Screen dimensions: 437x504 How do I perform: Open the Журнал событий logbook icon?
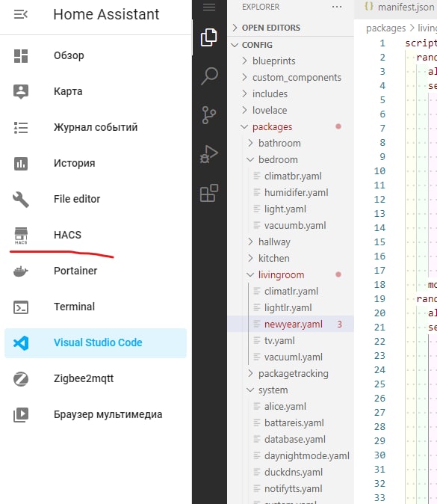point(21,128)
